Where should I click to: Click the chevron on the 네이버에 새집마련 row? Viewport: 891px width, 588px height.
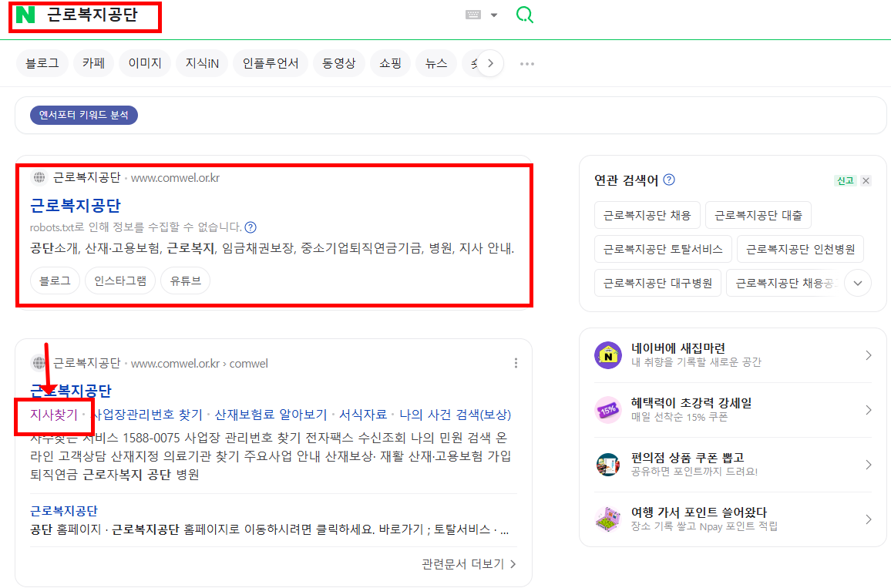point(868,355)
